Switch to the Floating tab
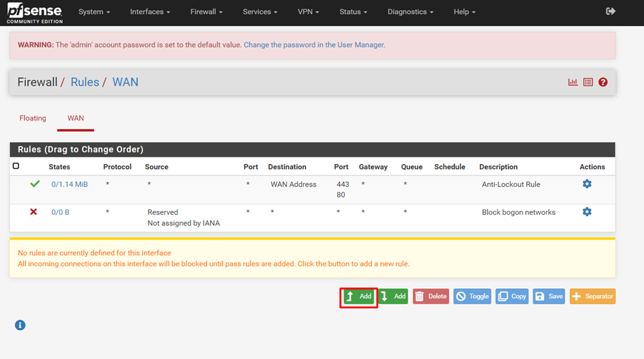The image size is (644, 359). (33, 118)
